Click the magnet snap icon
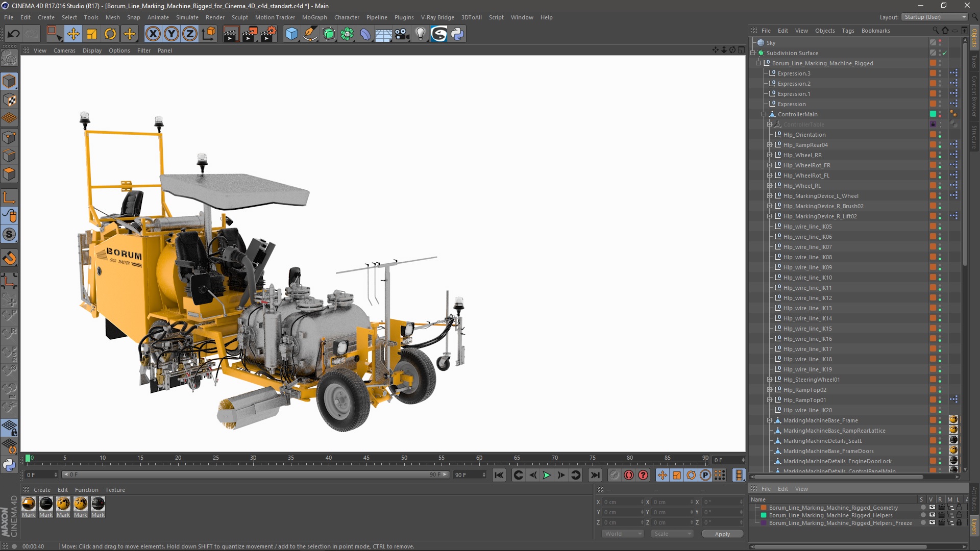 pos(9,258)
